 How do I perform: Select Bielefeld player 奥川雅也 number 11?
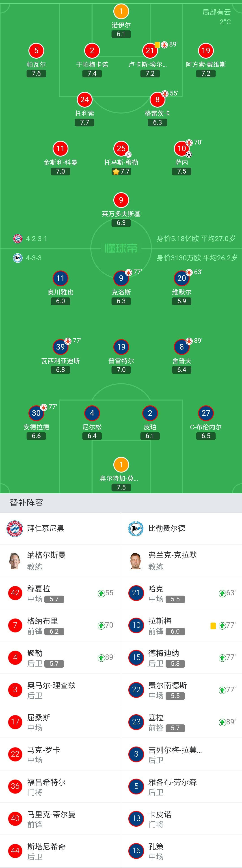point(60,278)
